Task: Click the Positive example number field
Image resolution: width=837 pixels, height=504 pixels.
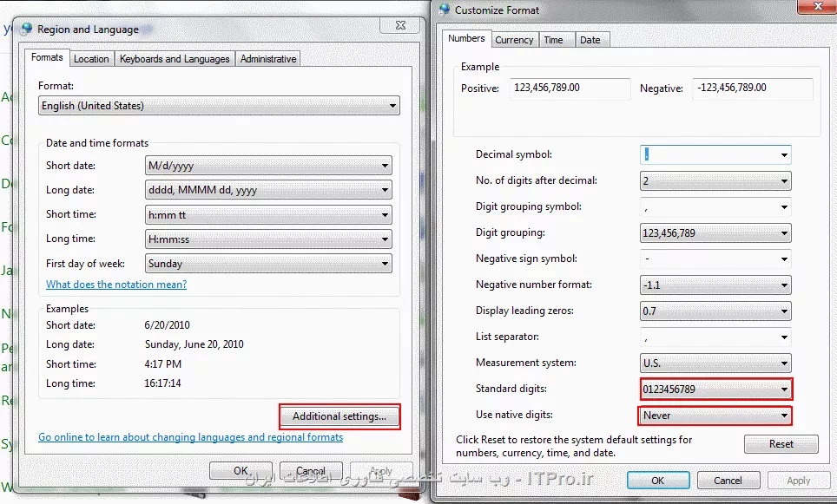Action: point(570,88)
